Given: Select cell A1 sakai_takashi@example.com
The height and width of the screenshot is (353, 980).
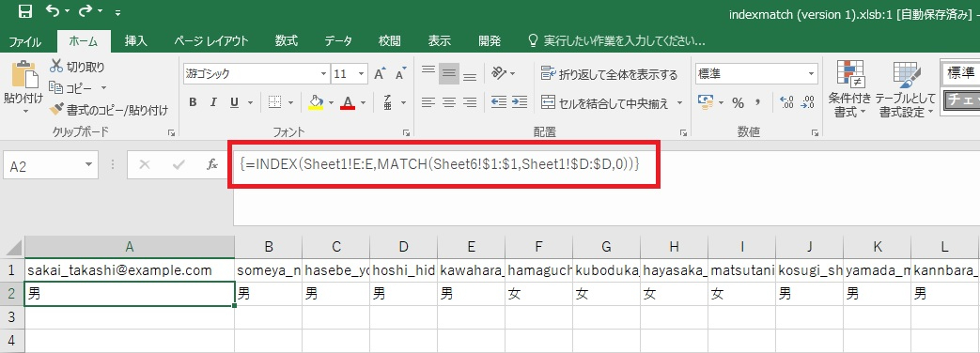Looking at the screenshot, I should (130, 270).
